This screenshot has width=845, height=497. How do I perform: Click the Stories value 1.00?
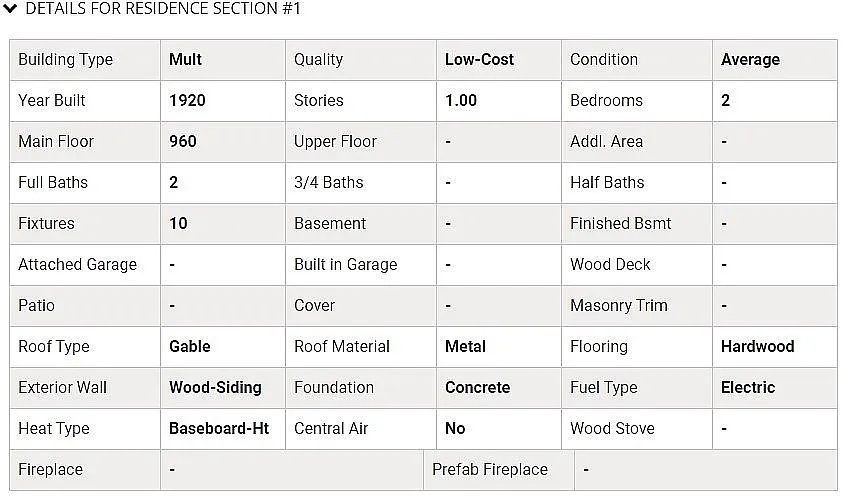click(x=461, y=100)
